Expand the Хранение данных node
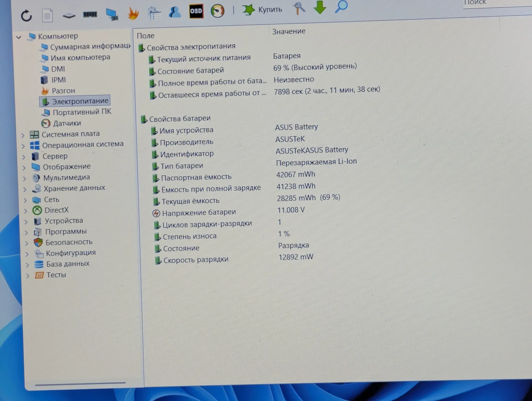 tap(25, 189)
